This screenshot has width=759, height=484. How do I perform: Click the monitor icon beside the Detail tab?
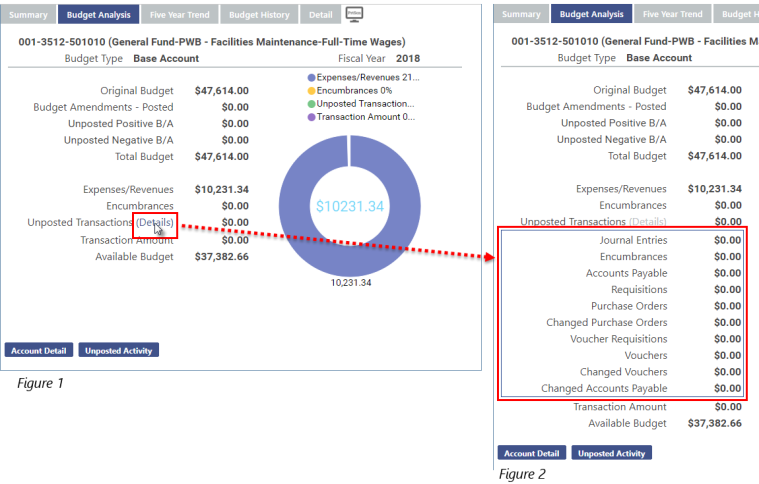tap(353, 13)
